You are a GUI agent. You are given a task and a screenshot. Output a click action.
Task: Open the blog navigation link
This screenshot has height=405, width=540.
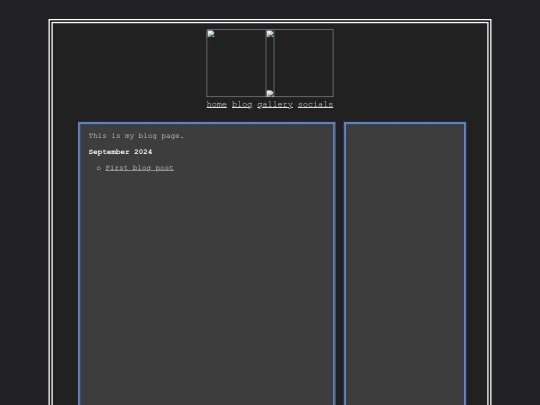pos(242,104)
